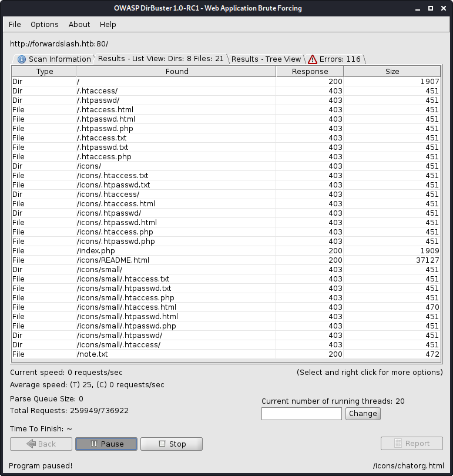Open the Errors: 116 tab
Viewport: 453px width, 476px height.
[335, 59]
